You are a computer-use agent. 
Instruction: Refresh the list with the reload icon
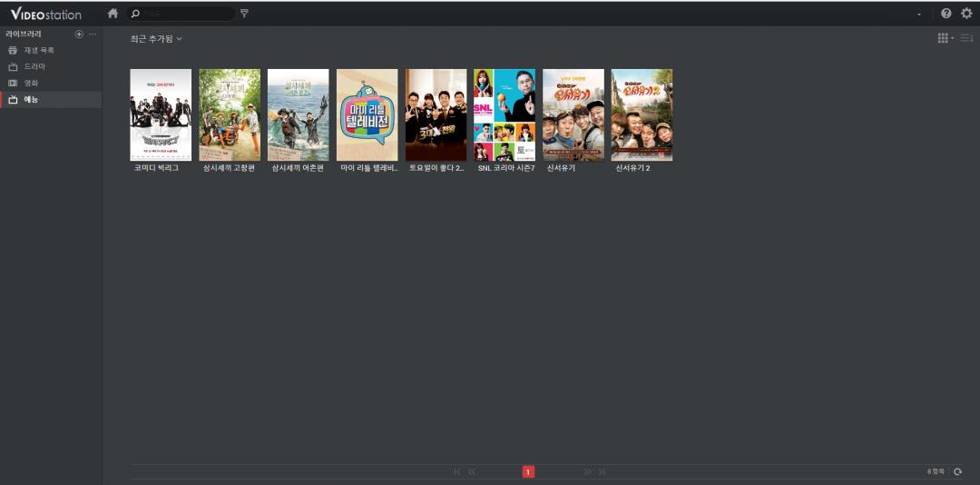957,471
